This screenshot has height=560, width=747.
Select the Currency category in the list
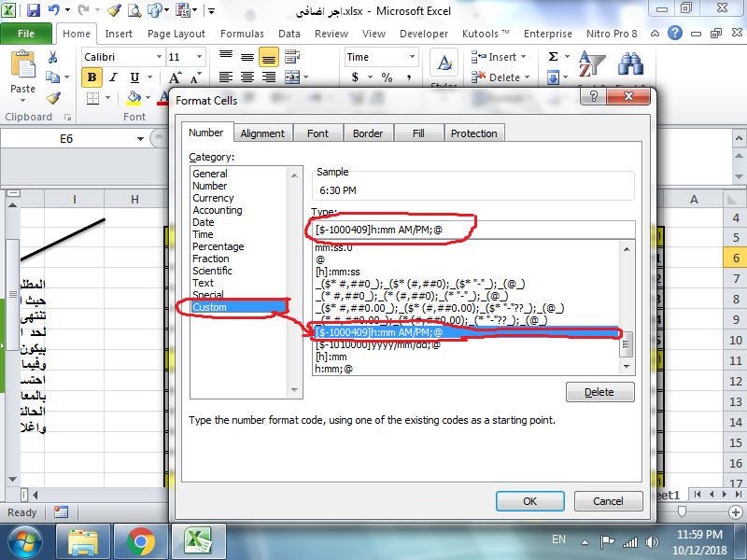pos(213,198)
